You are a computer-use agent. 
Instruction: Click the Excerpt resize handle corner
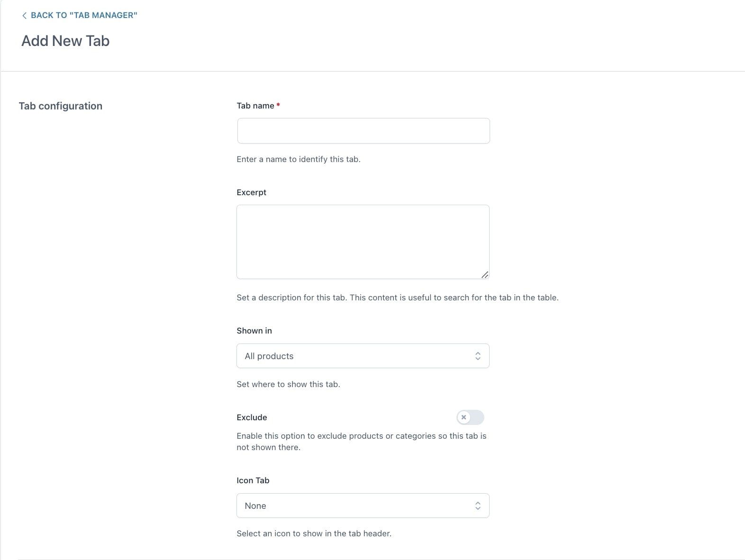click(x=485, y=275)
